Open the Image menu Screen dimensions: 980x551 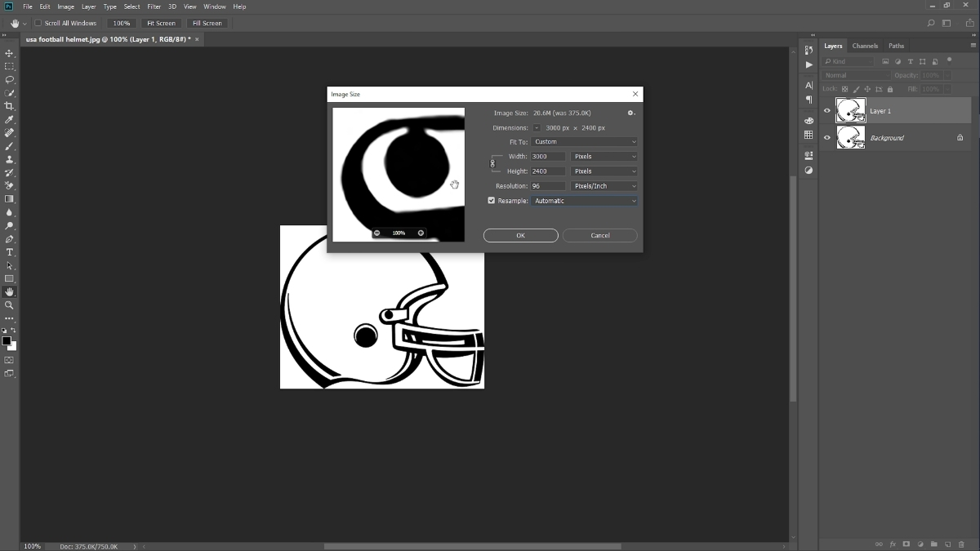(x=65, y=7)
